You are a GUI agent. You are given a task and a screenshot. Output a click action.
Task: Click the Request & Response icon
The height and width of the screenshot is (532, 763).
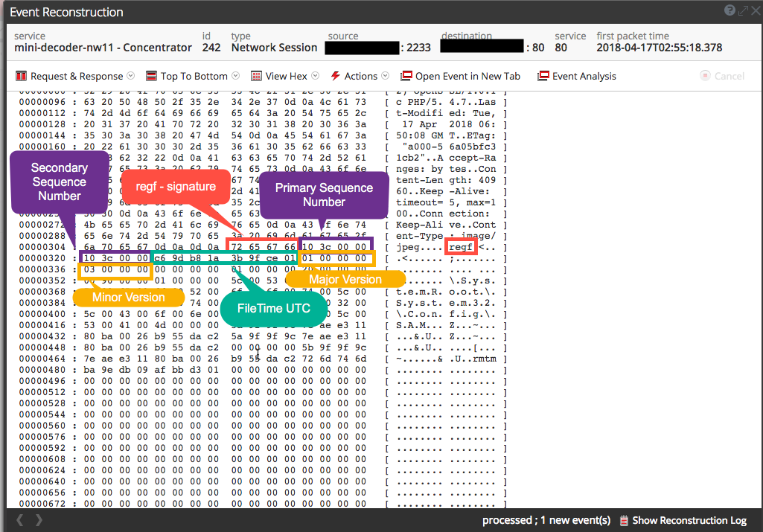(22, 76)
